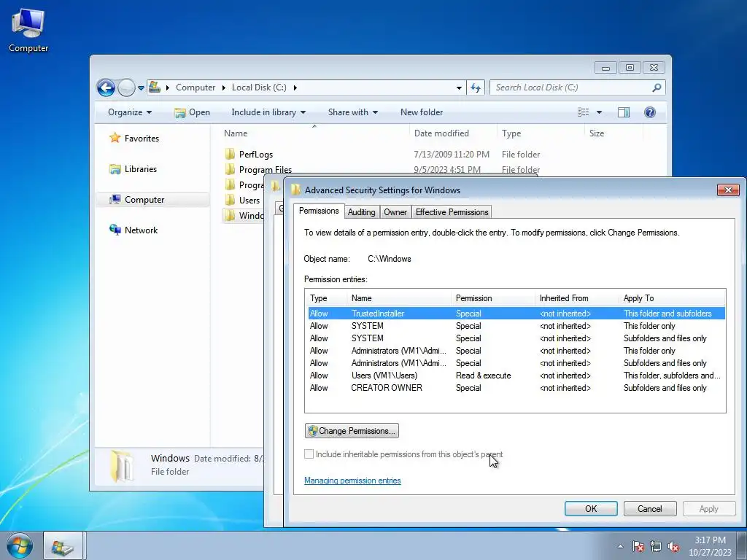Viewport: 747px width, 560px height.
Task: Click New folder in the toolbar
Action: click(422, 112)
